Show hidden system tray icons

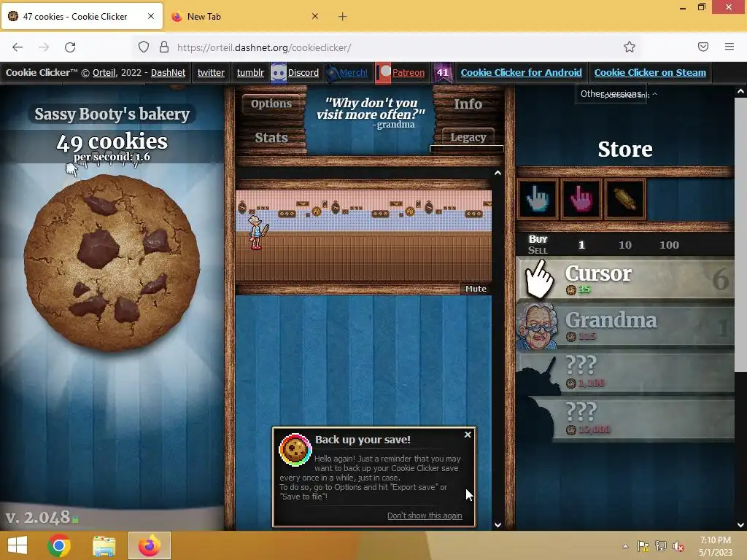pyautogui.click(x=625, y=546)
